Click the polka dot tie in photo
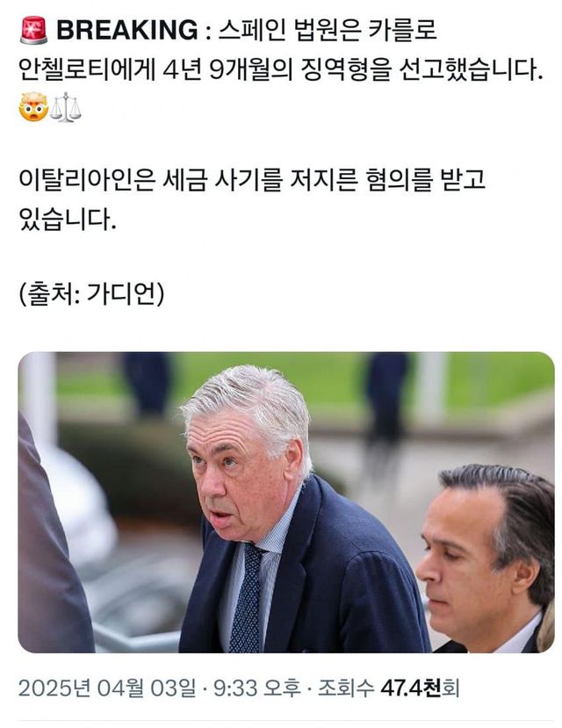Viewport: 562px width, 728px height. [x=248, y=597]
